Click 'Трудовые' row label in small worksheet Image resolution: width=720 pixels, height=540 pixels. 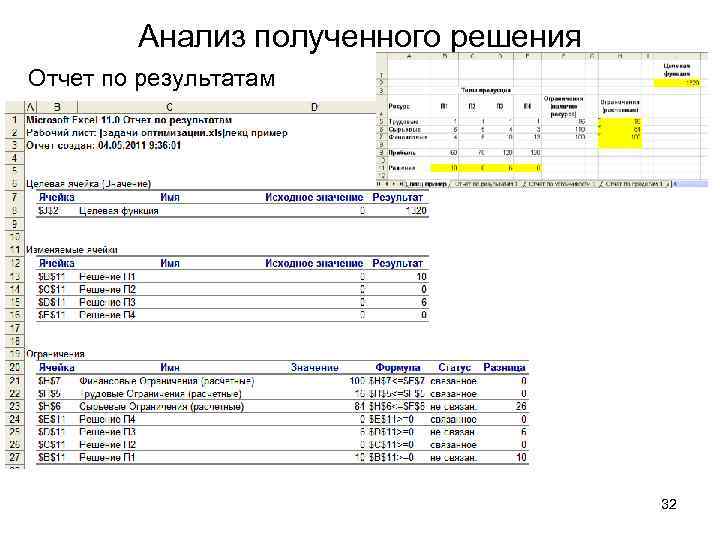point(403,122)
